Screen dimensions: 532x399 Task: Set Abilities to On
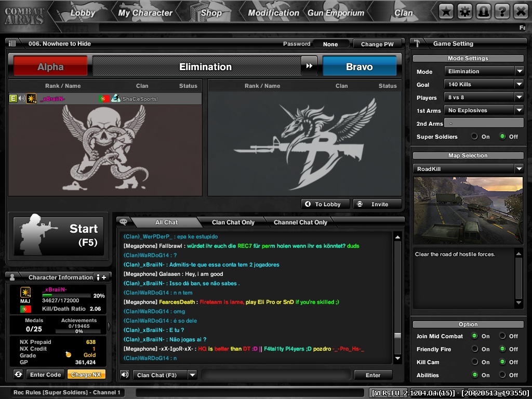(474, 375)
